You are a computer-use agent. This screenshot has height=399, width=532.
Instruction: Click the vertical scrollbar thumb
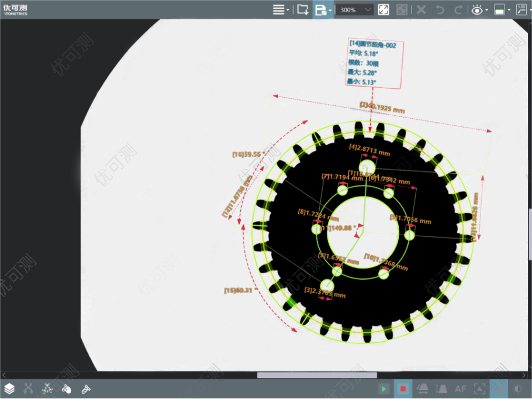(530, 234)
